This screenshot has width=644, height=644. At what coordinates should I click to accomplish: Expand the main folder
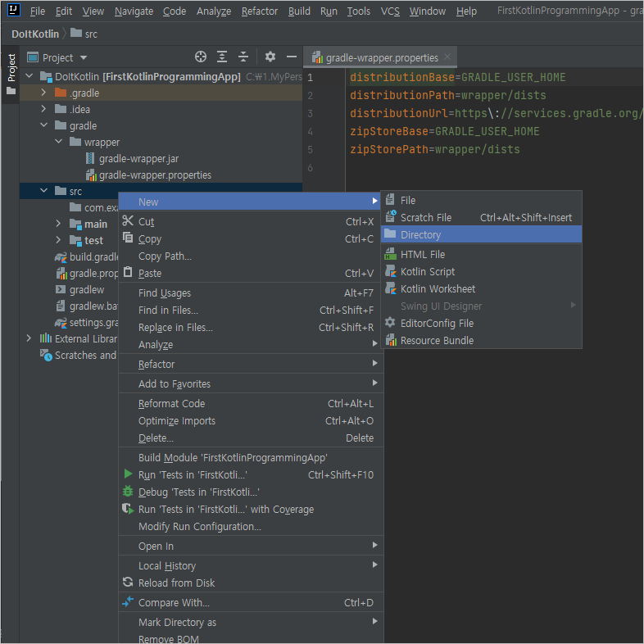(58, 224)
